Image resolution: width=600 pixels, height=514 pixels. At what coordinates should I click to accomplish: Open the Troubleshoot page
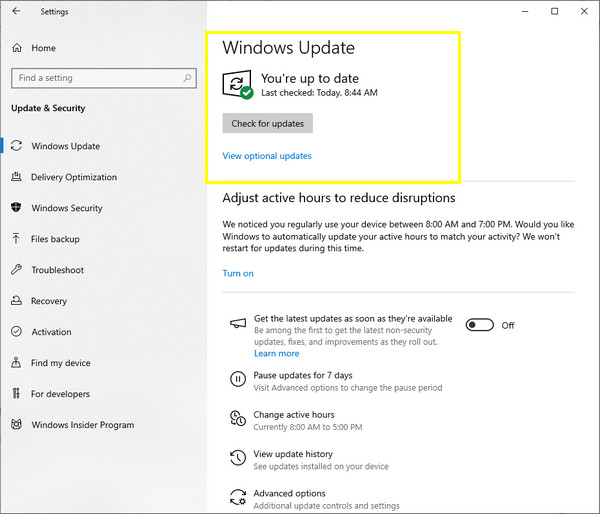(x=57, y=270)
